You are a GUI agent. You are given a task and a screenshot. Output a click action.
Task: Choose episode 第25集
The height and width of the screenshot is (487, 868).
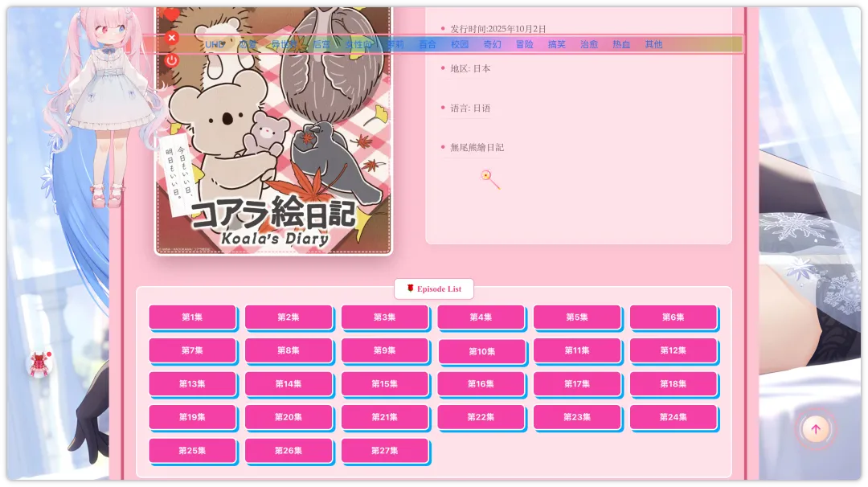[192, 451]
